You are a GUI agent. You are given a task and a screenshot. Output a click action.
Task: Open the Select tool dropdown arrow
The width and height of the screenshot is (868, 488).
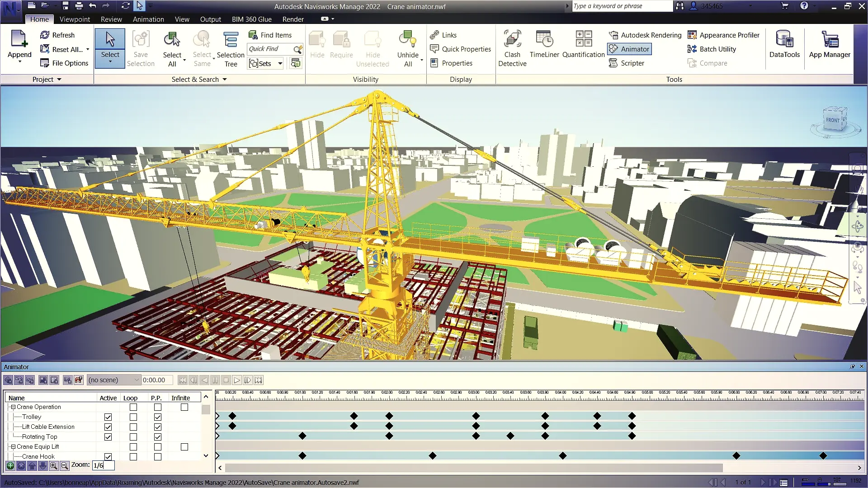(x=110, y=62)
